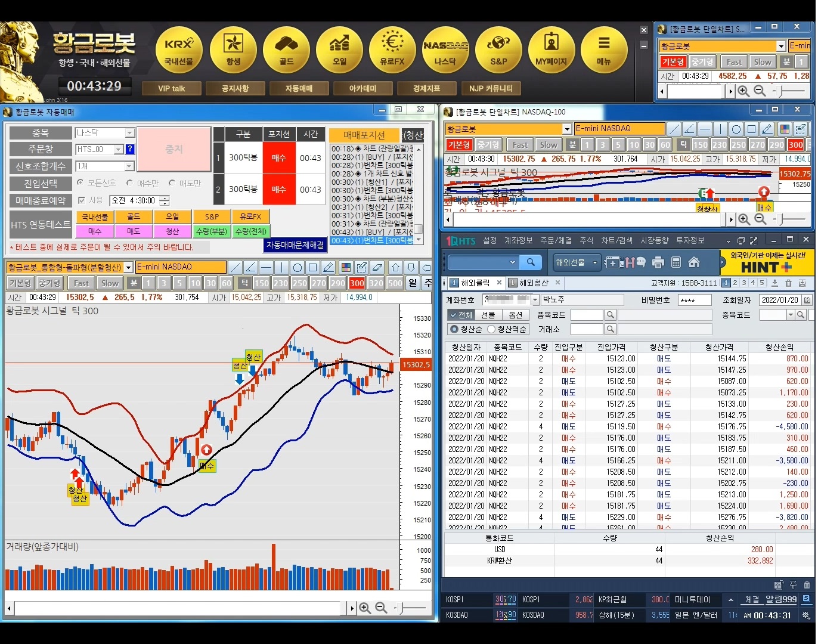
Task: Toggle 옵션 filter button in 1QHTS
Action: point(515,315)
